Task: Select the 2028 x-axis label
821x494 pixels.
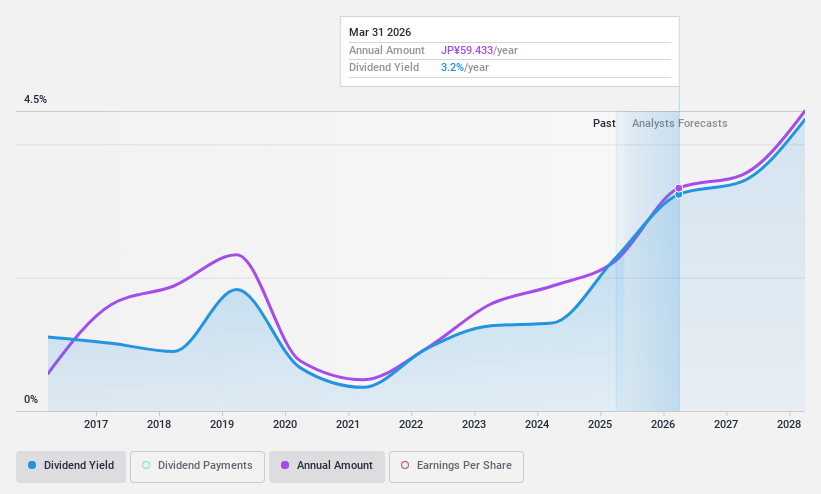Action: (x=789, y=424)
